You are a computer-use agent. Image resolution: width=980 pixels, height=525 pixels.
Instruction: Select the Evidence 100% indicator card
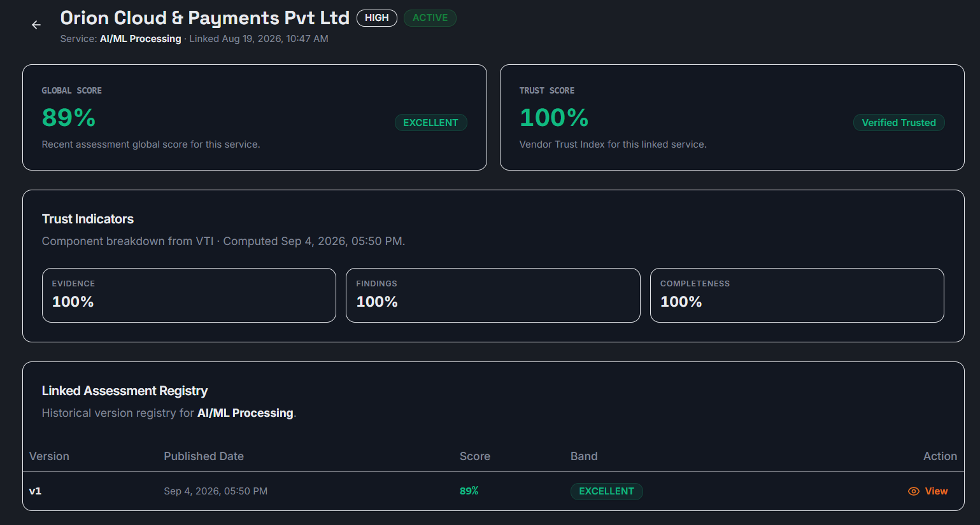point(189,295)
